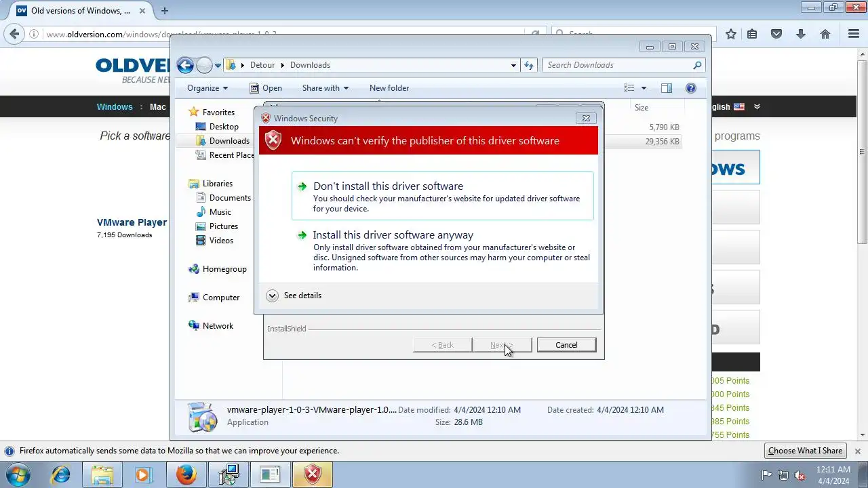Open the VMware Player link on the page
The height and width of the screenshot is (488, 868).
point(132,222)
